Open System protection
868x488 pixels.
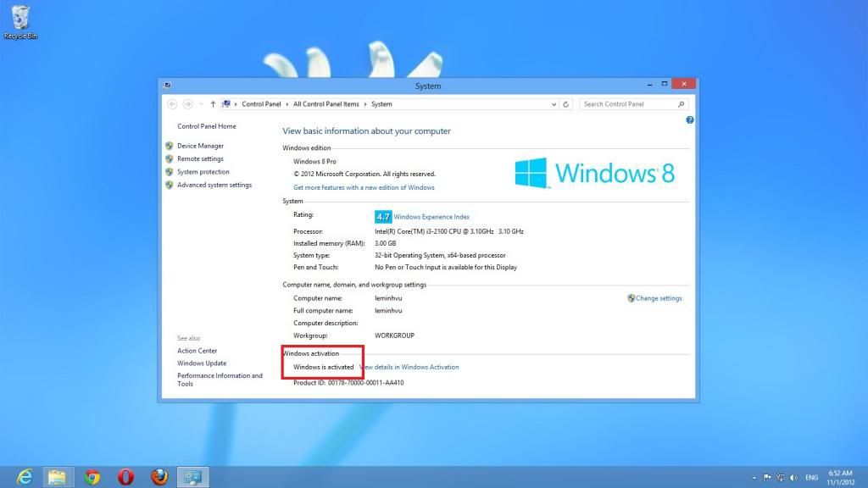point(203,172)
